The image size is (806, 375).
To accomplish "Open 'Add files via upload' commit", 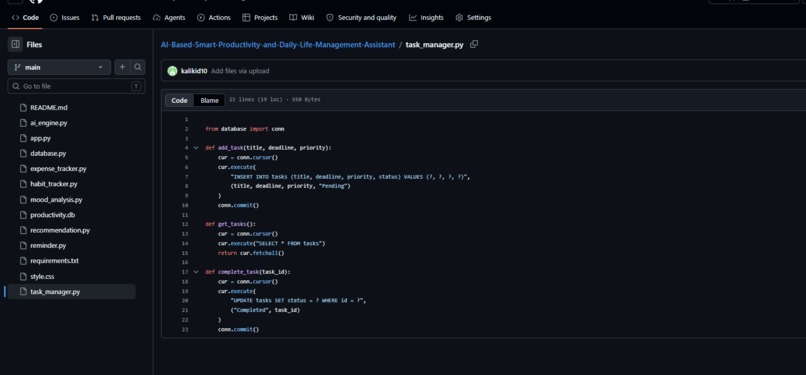I will 240,71.
